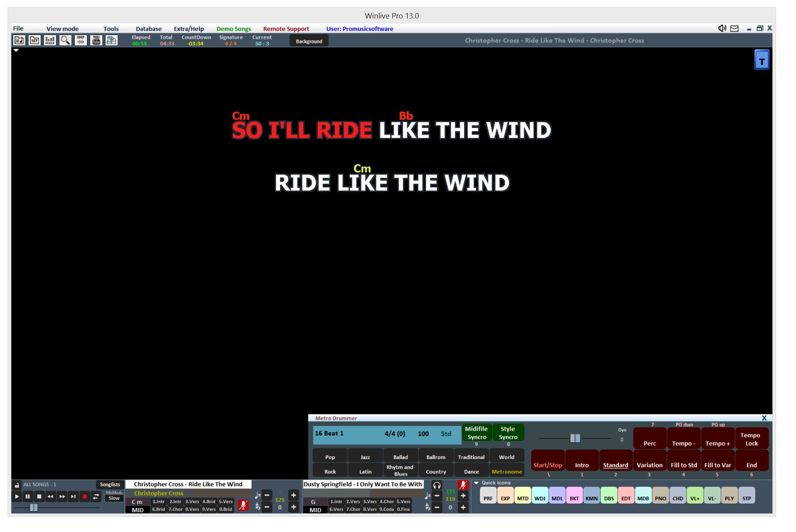Click the Metro Drummer dynamics slider

[575, 438]
